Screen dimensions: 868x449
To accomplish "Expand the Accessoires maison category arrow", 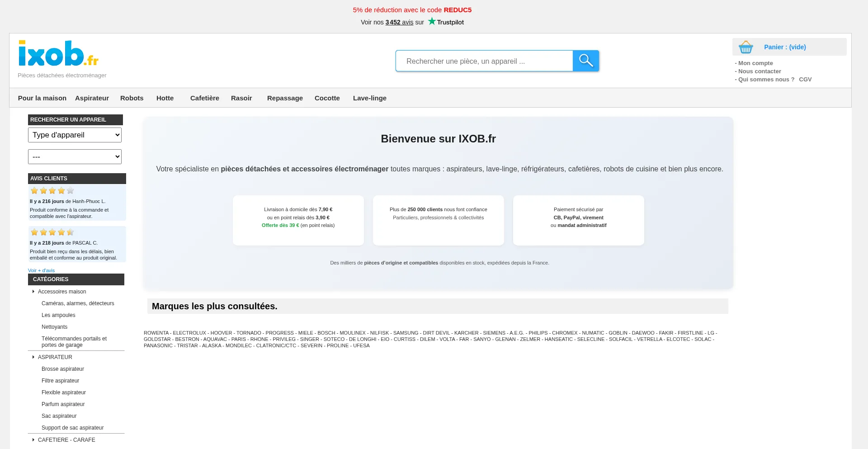I will point(33,292).
